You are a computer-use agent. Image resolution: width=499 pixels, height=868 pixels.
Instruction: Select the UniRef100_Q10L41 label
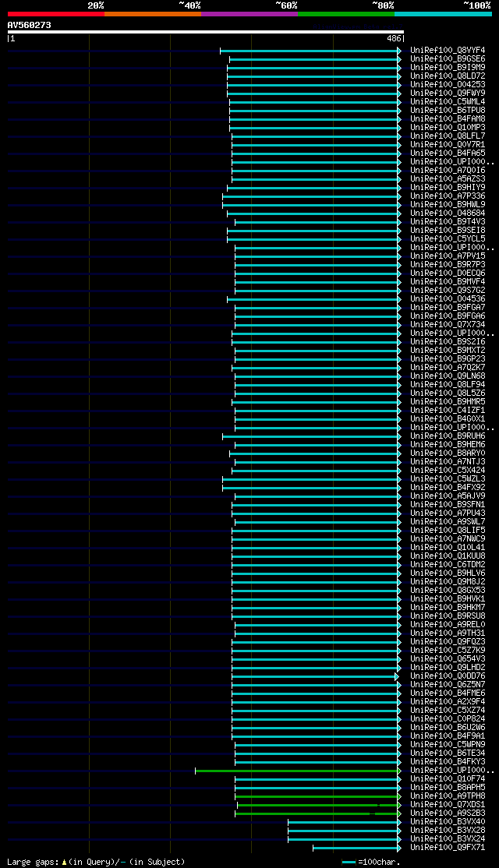coord(448,548)
